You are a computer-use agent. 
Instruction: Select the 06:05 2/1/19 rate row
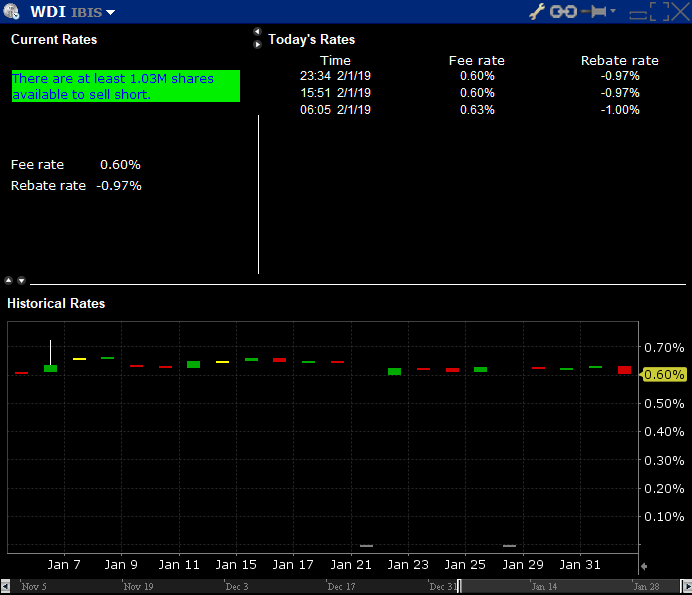335,110
